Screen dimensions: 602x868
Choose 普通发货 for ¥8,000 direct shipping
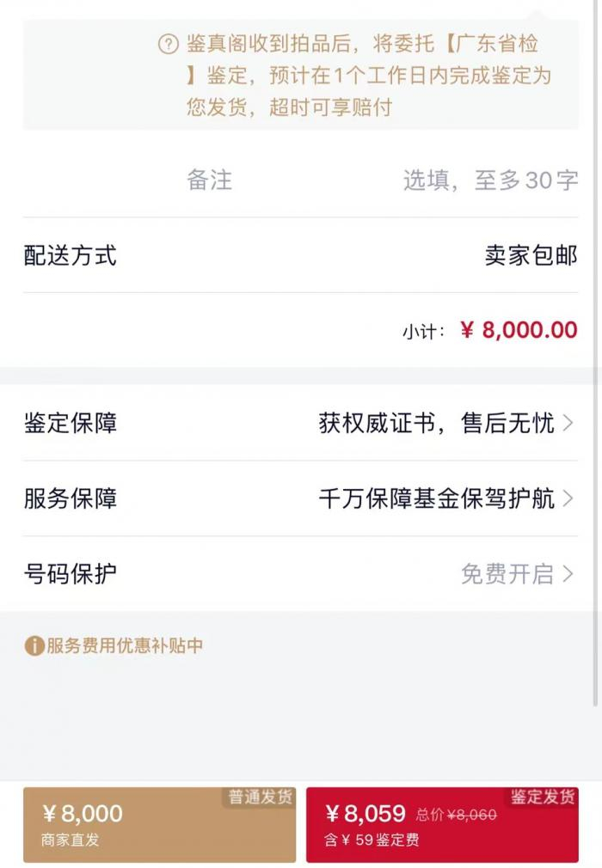click(x=159, y=823)
